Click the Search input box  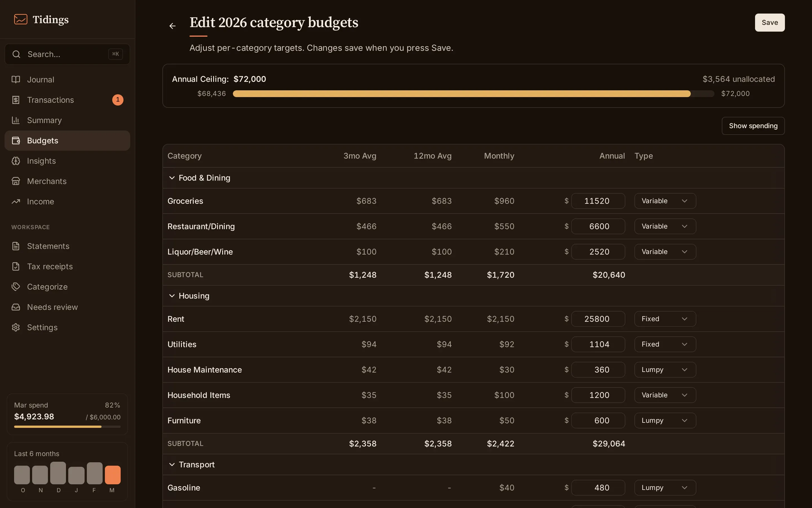click(x=67, y=54)
